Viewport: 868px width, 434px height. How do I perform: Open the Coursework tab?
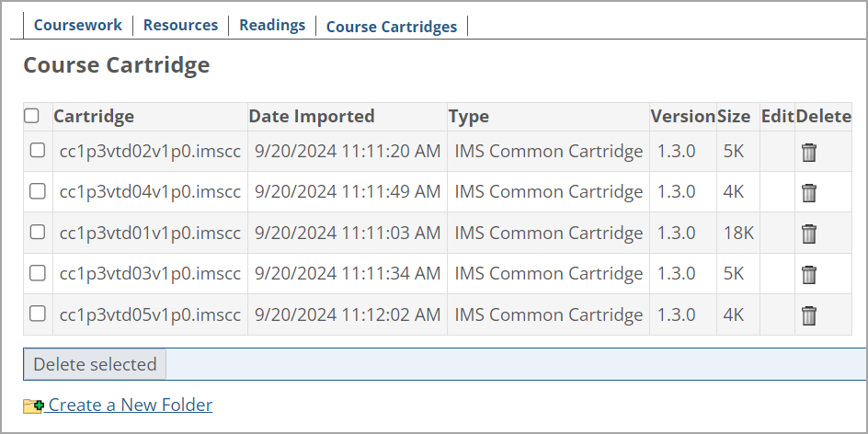(78, 25)
